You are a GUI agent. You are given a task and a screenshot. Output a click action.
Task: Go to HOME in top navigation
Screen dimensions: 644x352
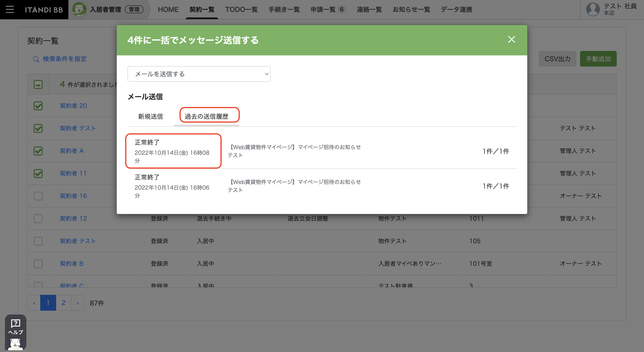pos(168,9)
